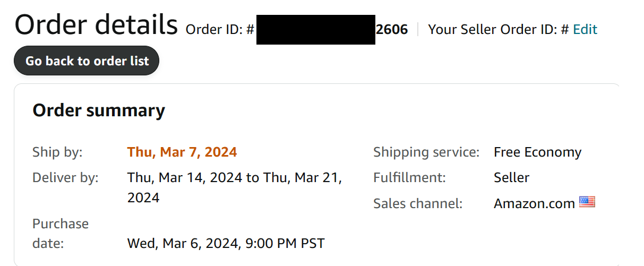Click the Seller fulfillment value
This screenshot has width=644, height=266.
coord(511,178)
